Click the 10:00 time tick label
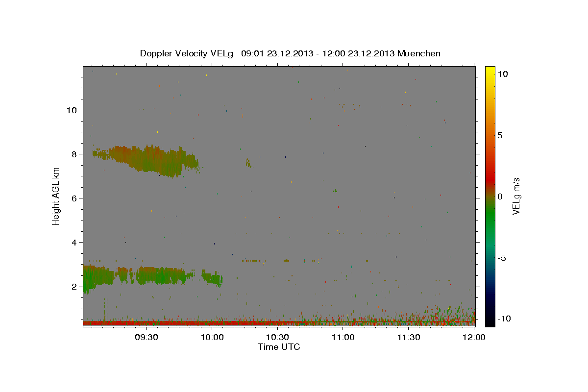This screenshot has width=588, height=392. point(212,337)
